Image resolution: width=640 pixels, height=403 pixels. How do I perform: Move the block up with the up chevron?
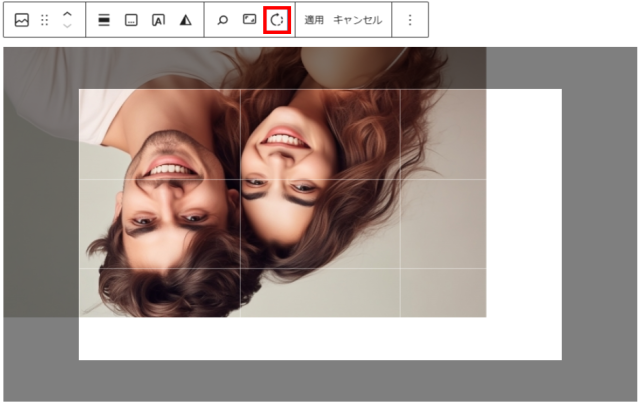coord(67,14)
